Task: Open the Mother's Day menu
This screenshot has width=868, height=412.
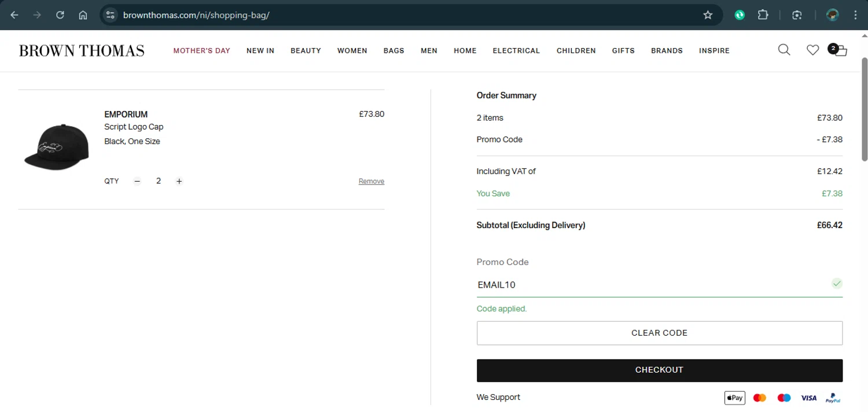Action: pos(202,51)
